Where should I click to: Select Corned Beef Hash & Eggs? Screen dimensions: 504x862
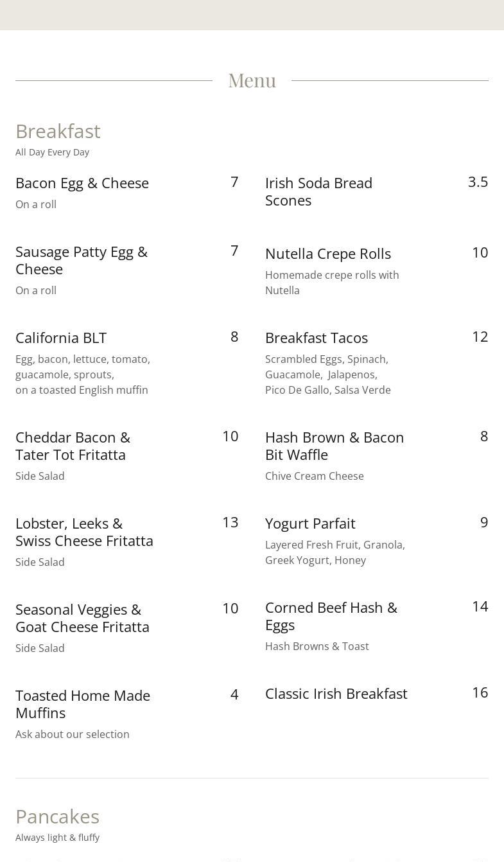331,616
